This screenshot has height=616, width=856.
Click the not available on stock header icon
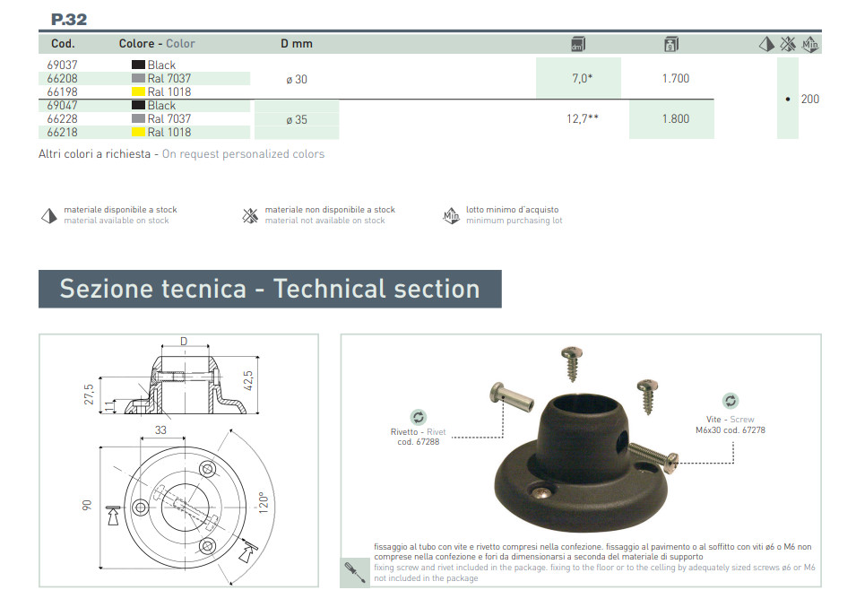click(787, 44)
